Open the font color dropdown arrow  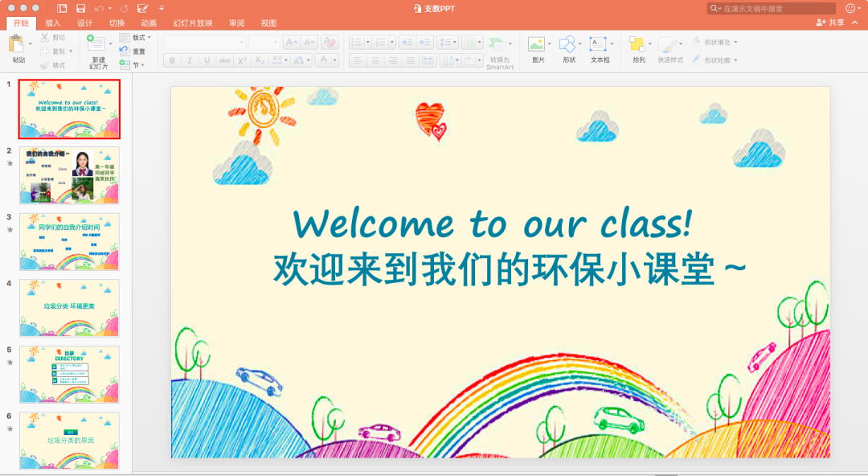coord(335,60)
